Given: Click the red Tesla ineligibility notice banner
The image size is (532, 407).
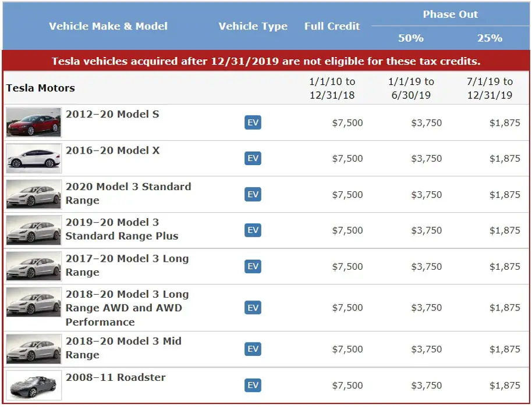Looking at the screenshot, I should [266, 61].
